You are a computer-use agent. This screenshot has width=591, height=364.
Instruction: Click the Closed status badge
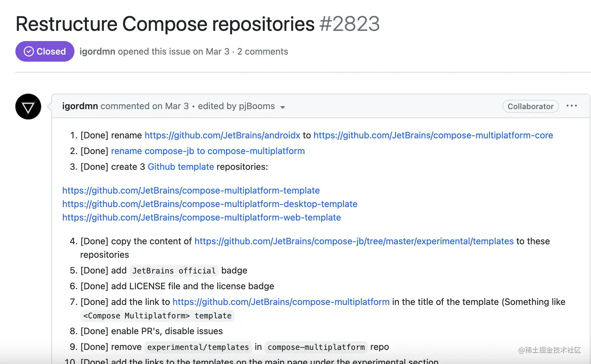45,51
